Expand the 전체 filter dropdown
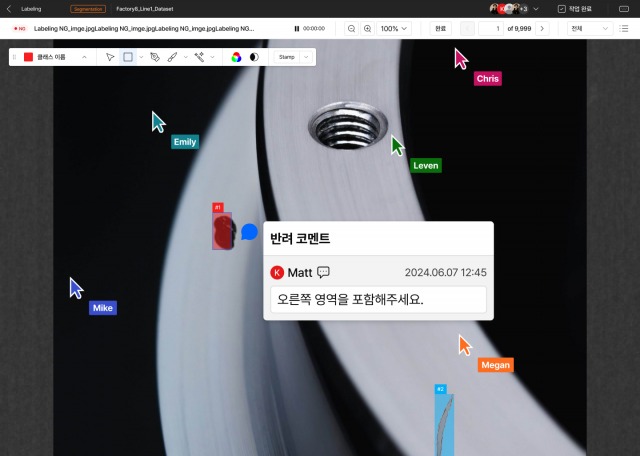640x456 pixels. (589, 29)
